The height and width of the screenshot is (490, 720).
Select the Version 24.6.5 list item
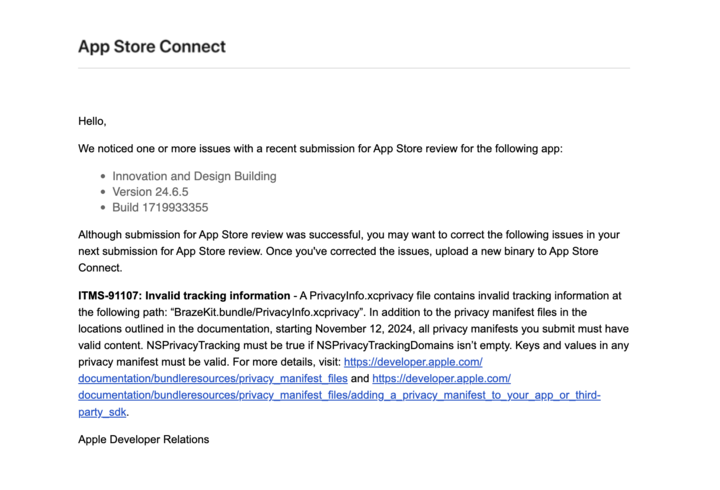(150, 192)
